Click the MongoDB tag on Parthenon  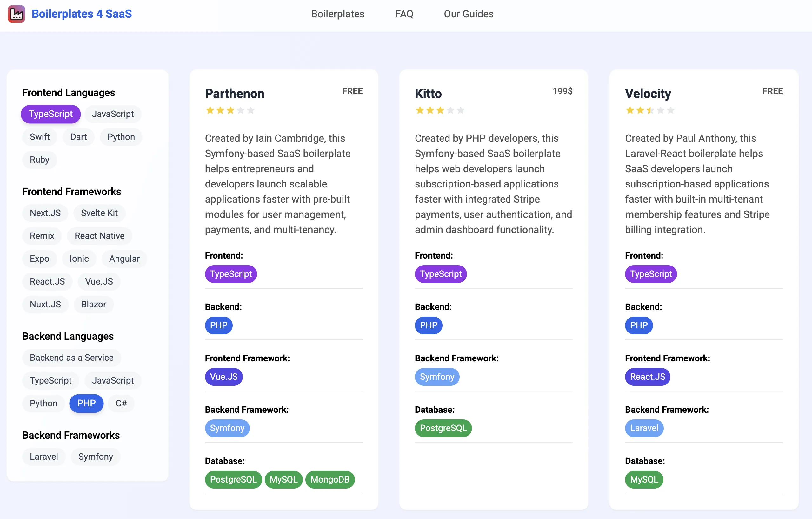coord(329,479)
